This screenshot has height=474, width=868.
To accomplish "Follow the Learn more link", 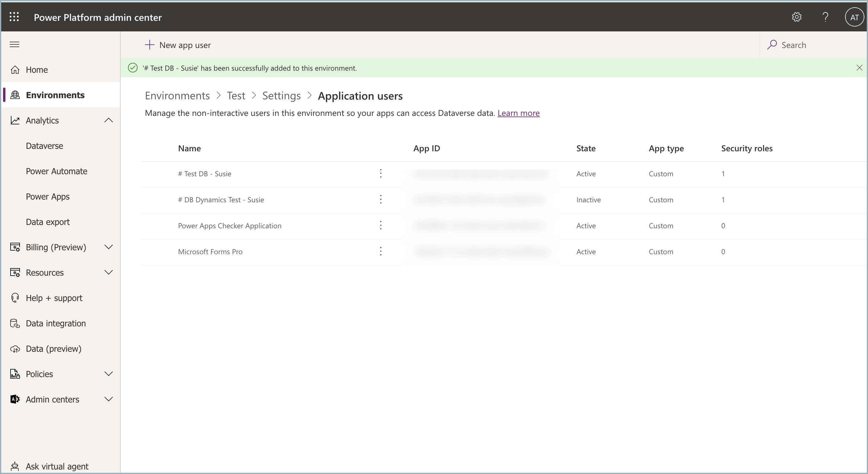I will coord(518,113).
